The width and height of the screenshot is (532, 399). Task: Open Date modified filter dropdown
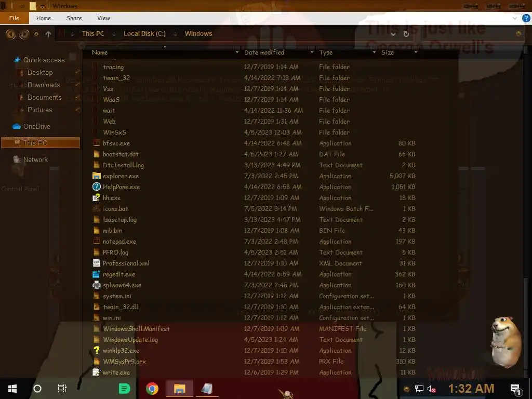(312, 52)
